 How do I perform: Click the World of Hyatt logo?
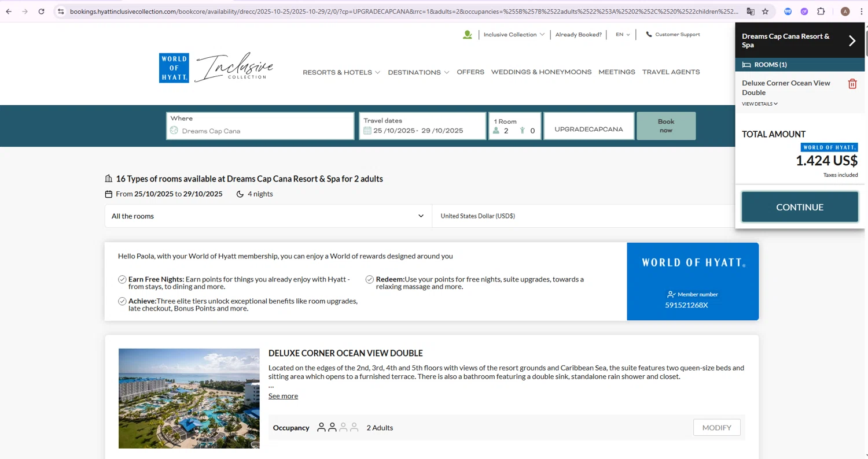pos(174,68)
